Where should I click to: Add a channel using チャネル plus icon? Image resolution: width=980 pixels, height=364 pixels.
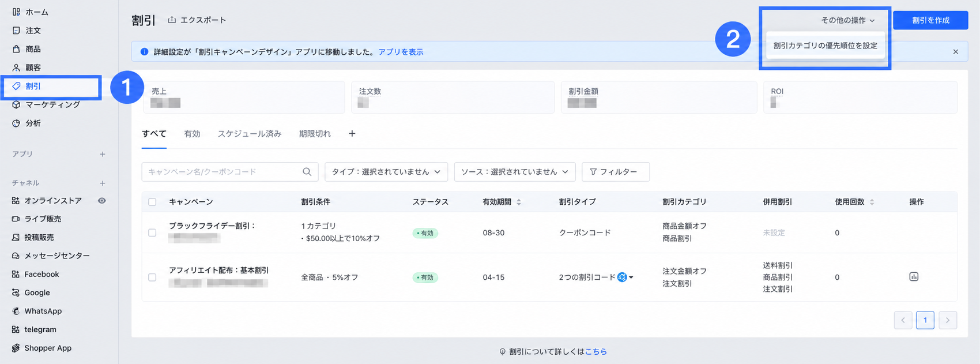103,183
